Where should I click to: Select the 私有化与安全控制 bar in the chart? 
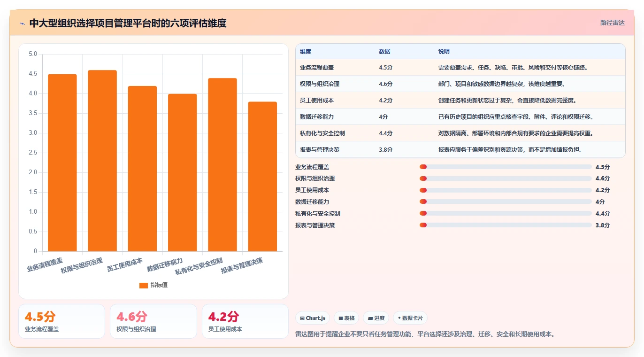222,164
